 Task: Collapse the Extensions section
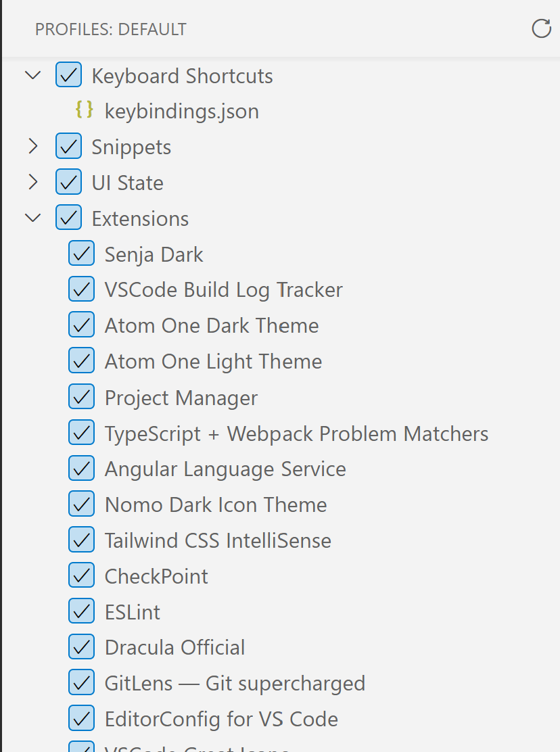pos(32,218)
